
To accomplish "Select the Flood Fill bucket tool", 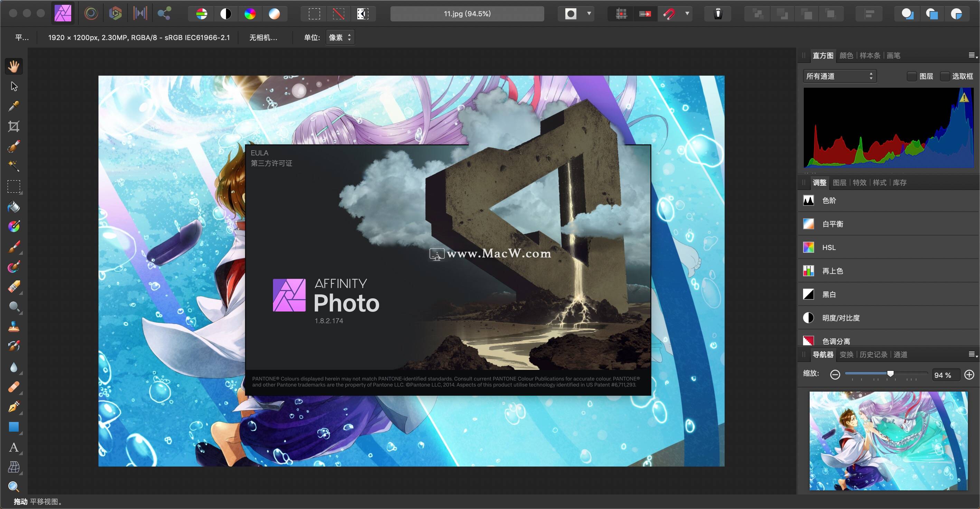I will 14,207.
